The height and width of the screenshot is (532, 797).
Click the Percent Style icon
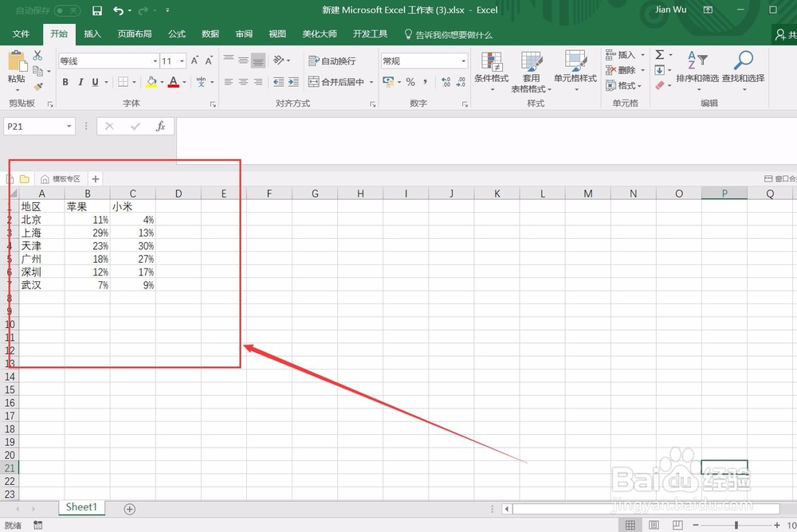click(x=410, y=82)
